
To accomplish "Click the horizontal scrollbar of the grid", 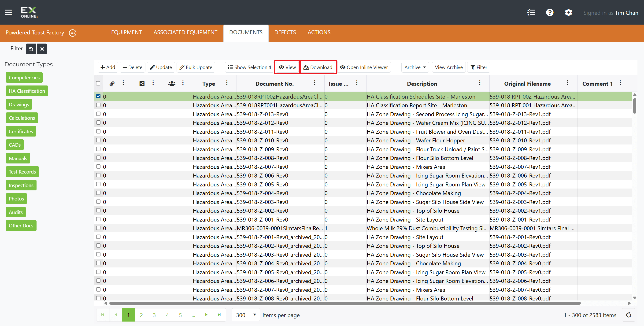I will [345, 303].
